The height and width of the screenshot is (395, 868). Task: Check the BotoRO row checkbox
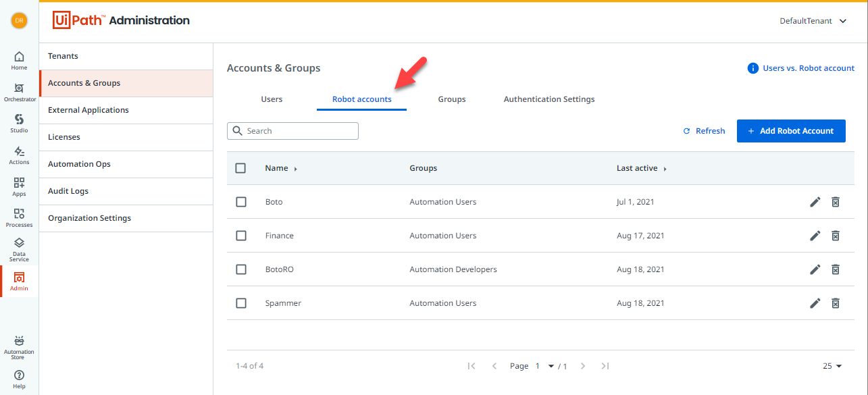click(241, 269)
